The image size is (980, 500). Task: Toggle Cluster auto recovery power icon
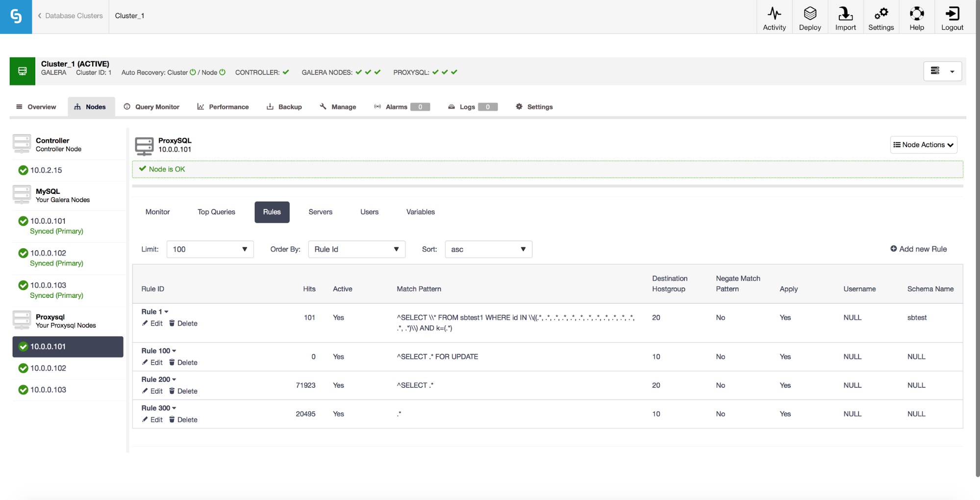pyautogui.click(x=193, y=72)
